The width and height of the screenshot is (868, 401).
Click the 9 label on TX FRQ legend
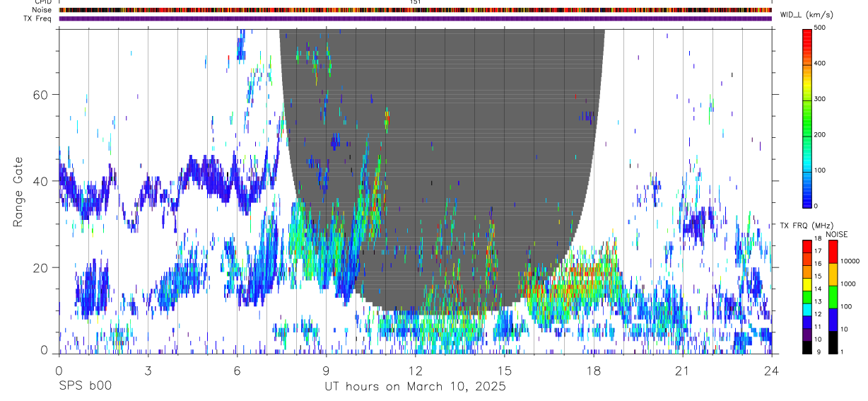[819, 352]
